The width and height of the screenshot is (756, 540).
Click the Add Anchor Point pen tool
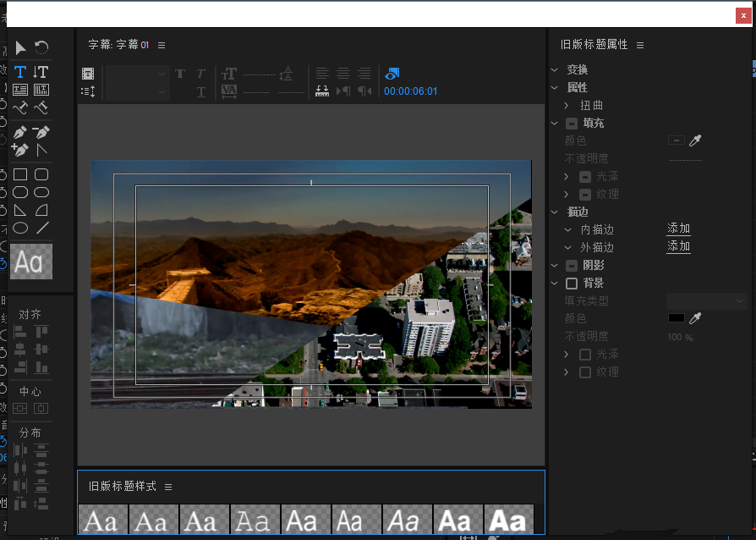[x=20, y=150]
